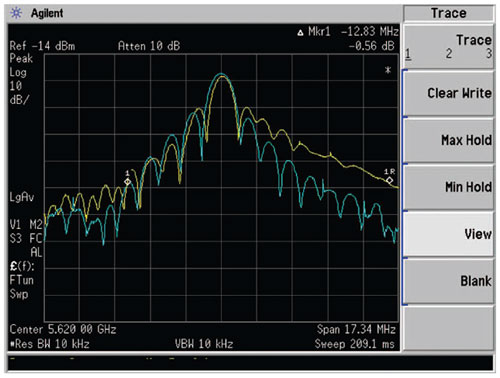Click the delta Mkr1 triangle symbol
This screenshot has height=378, width=500.
(300, 32)
